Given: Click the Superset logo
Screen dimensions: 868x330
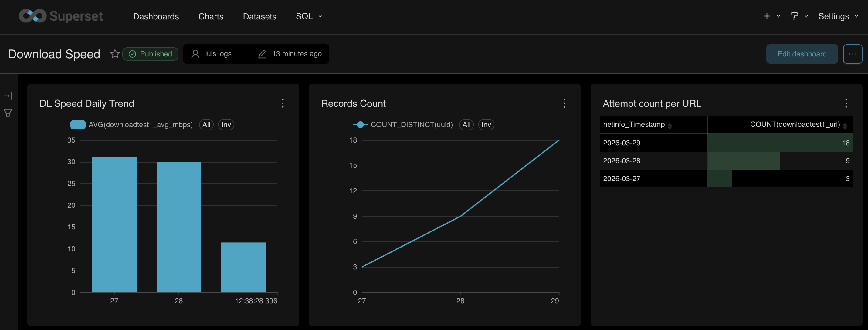Looking at the screenshot, I should click(61, 16).
